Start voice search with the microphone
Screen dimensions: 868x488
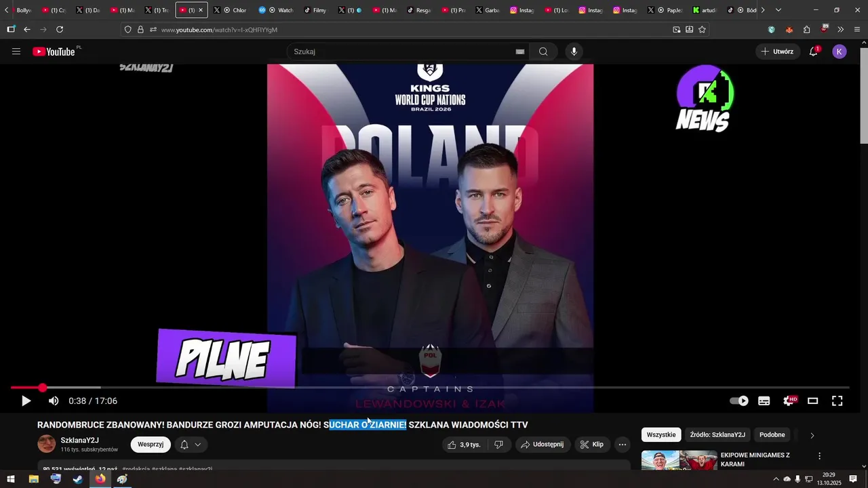pos(574,52)
